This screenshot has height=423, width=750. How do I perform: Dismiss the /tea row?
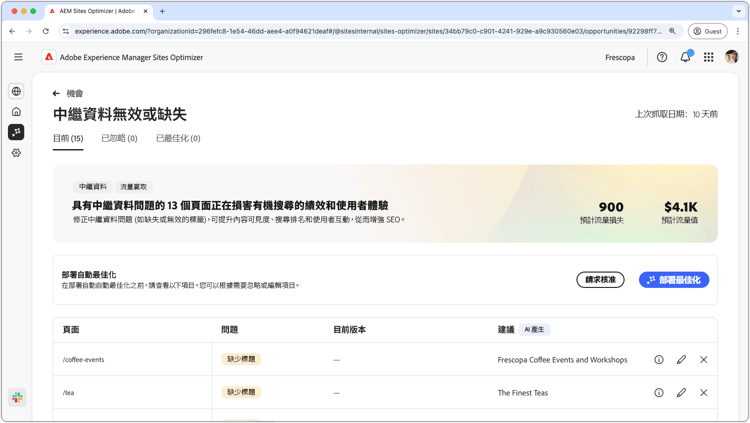(x=704, y=392)
